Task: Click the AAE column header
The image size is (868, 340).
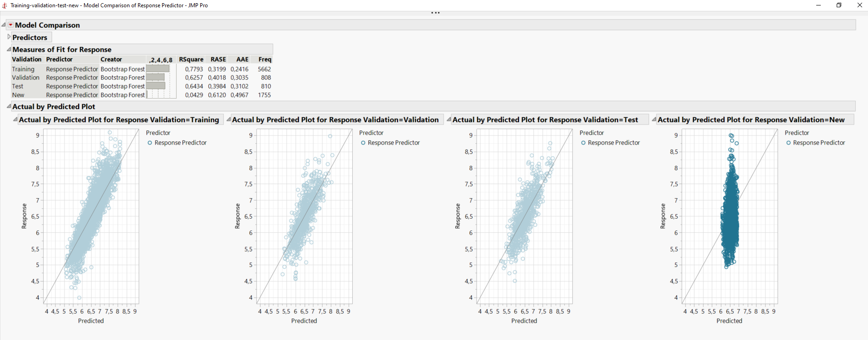Action: (242, 60)
